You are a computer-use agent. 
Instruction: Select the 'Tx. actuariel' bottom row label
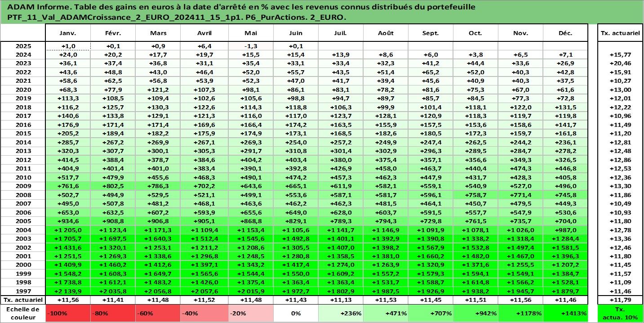[23, 300]
